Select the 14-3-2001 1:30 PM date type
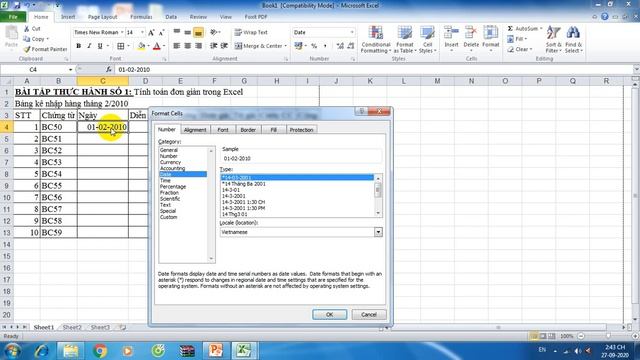The width and height of the screenshot is (640, 360). tap(243, 208)
